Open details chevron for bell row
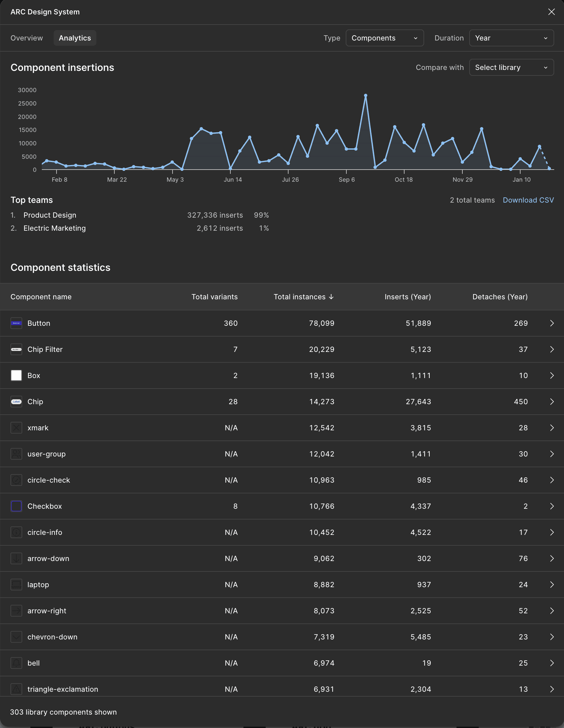This screenshot has width=564, height=728. (552, 663)
